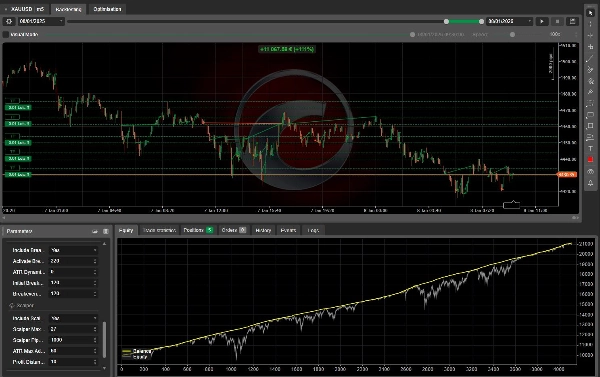Adjust the Scalper Max 27 stepper
The width and height of the screenshot is (600, 377).
point(95,329)
